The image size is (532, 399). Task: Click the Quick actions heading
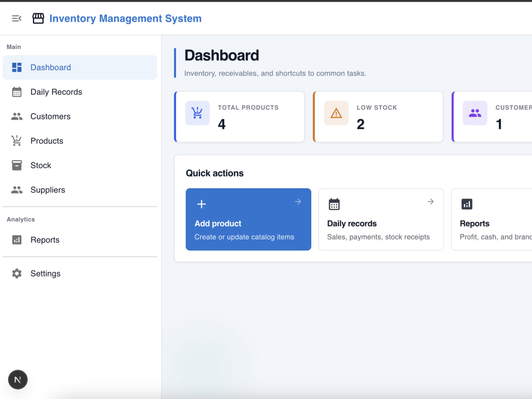tap(215, 173)
